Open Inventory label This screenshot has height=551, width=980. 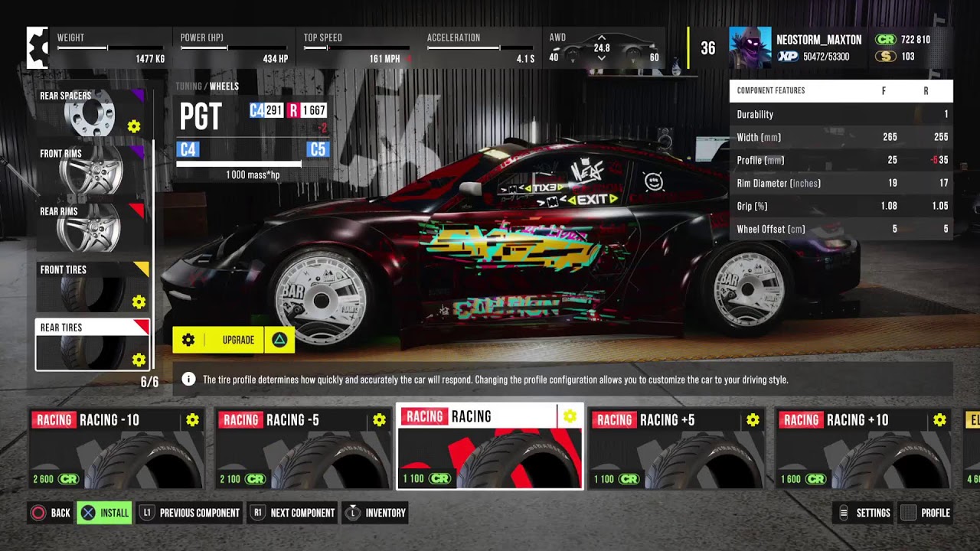point(385,514)
